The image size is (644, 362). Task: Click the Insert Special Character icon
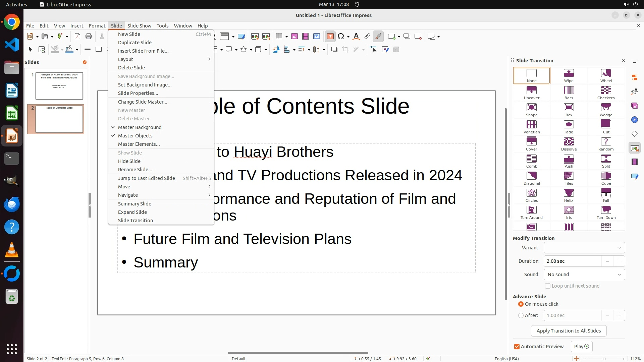[x=341, y=37]
